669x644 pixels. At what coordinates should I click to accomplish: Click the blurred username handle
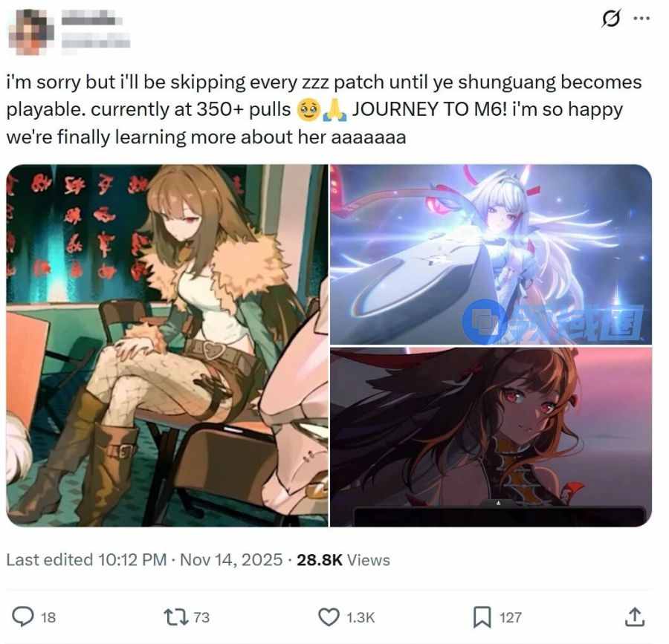pos(96,42)
